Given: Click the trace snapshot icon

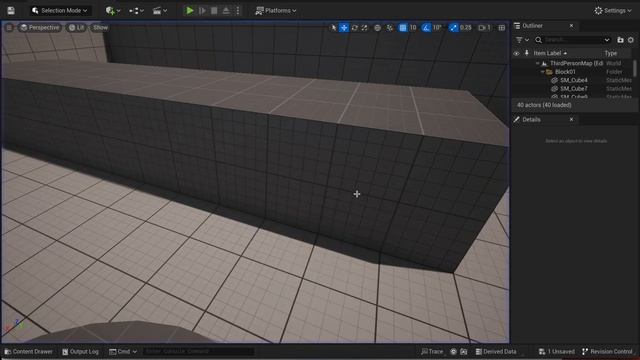Looking at the screenshot, I should (464, 351).
